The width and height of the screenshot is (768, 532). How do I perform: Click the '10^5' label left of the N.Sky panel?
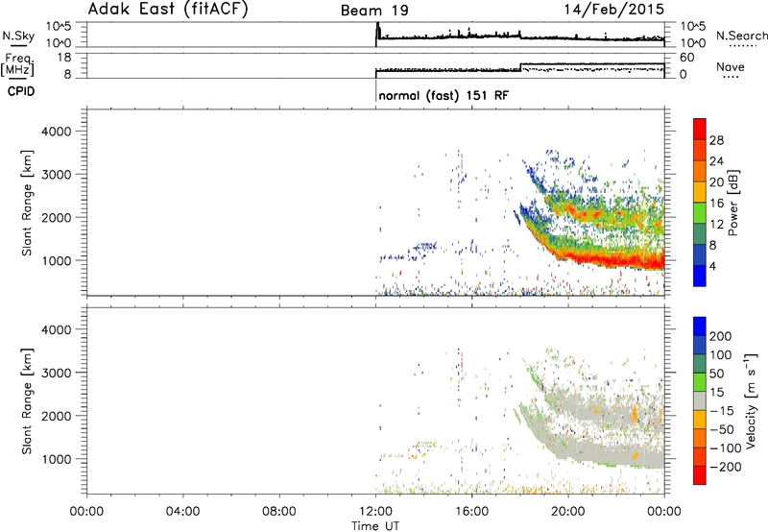click(59, 27)
